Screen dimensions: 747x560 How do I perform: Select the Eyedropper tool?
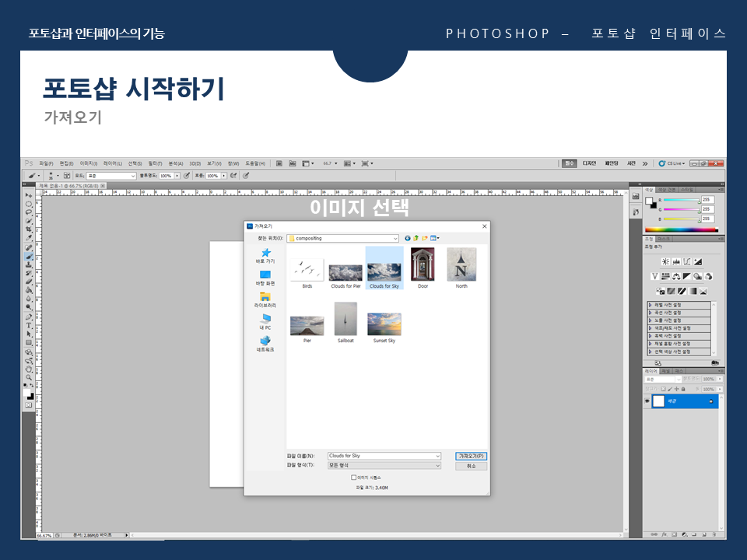coord(29,238)
